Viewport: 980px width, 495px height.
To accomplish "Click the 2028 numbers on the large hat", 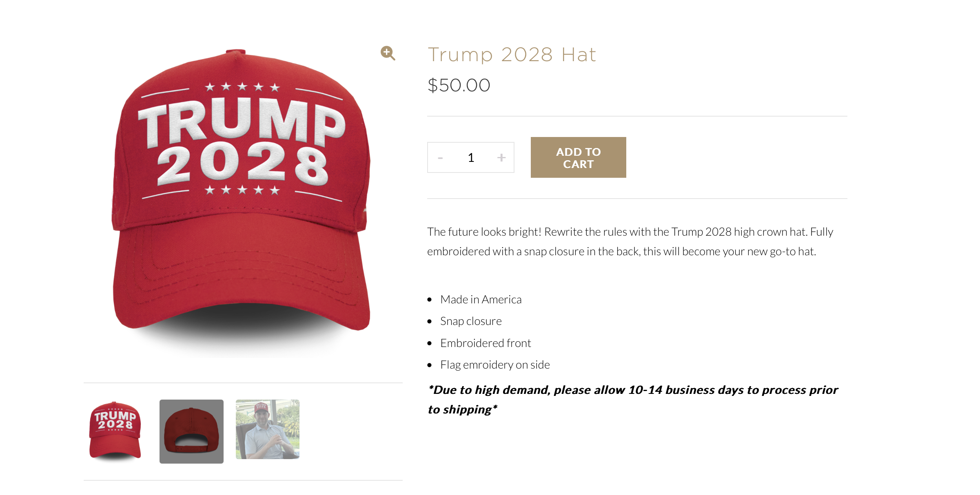I will pos(242,164).
